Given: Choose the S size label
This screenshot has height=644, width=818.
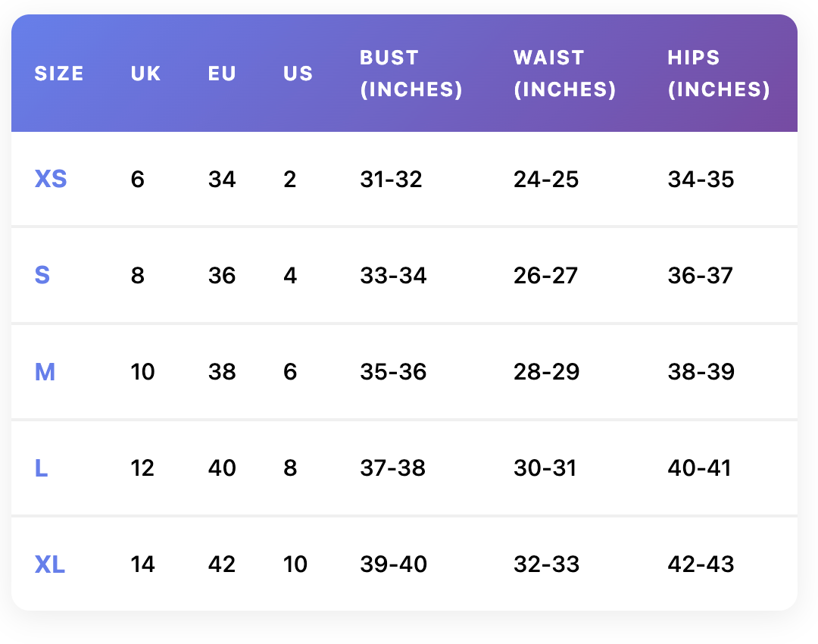Looking at the screenshot, I should [x=42, y=275].
